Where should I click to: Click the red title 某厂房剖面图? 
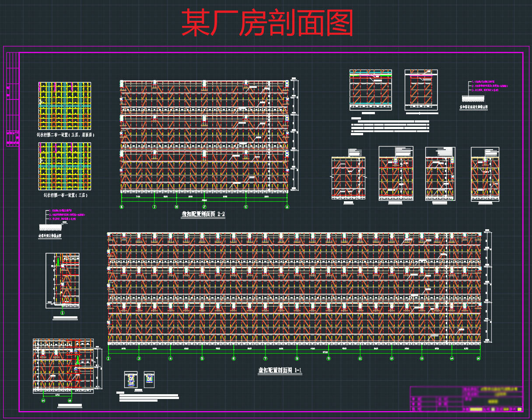tap(267, 24)
